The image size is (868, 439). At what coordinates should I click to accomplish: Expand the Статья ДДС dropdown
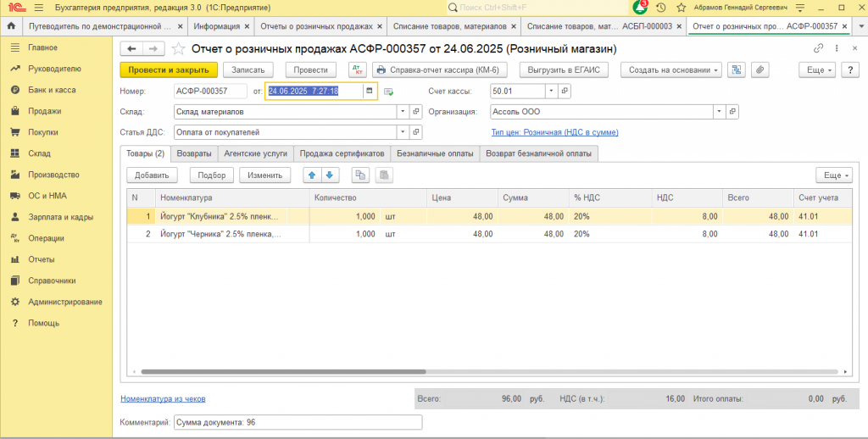(403, 132)
